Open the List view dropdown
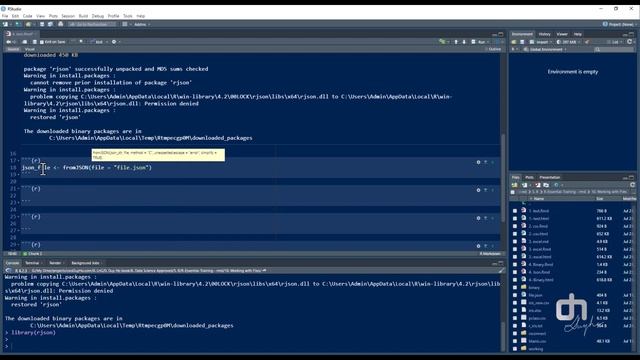 pos(614,42)
